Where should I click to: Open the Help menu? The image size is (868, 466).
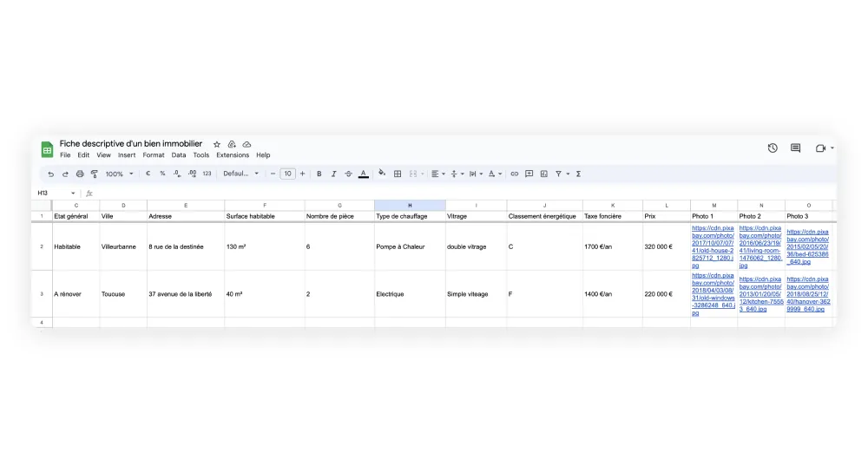pos(263,155)
